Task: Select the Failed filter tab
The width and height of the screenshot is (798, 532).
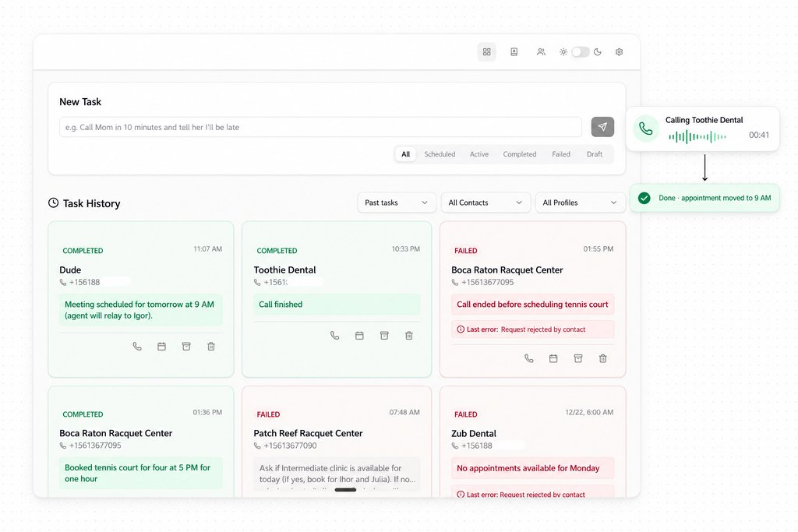Action: tap(561, 154)
